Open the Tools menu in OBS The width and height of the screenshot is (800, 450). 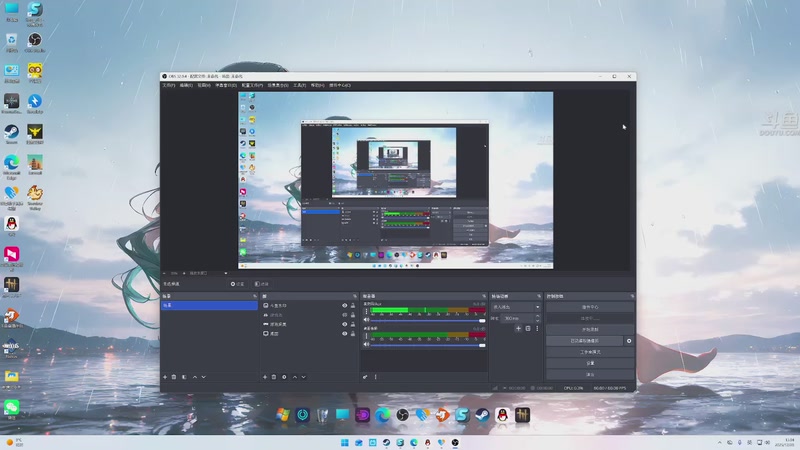299,85
